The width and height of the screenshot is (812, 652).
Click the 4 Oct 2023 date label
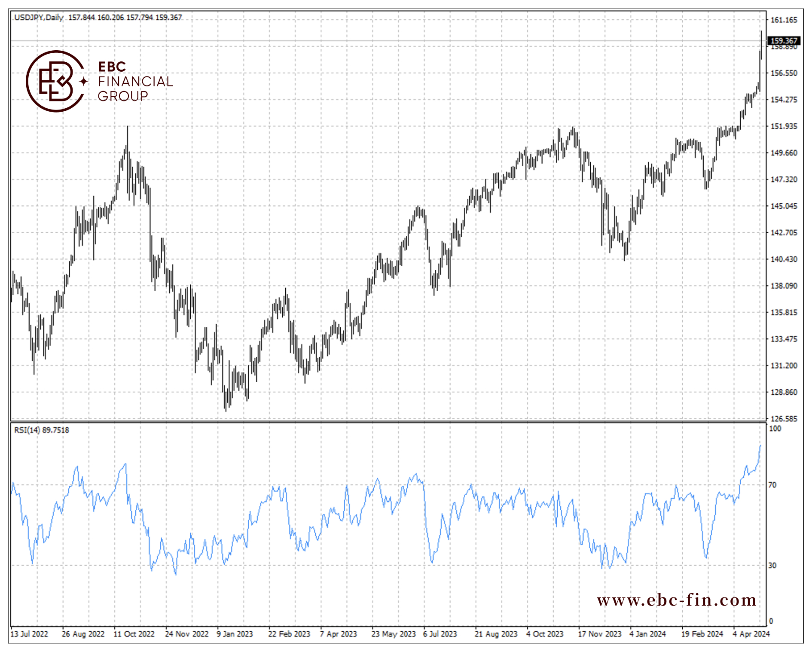pos(545,634)
